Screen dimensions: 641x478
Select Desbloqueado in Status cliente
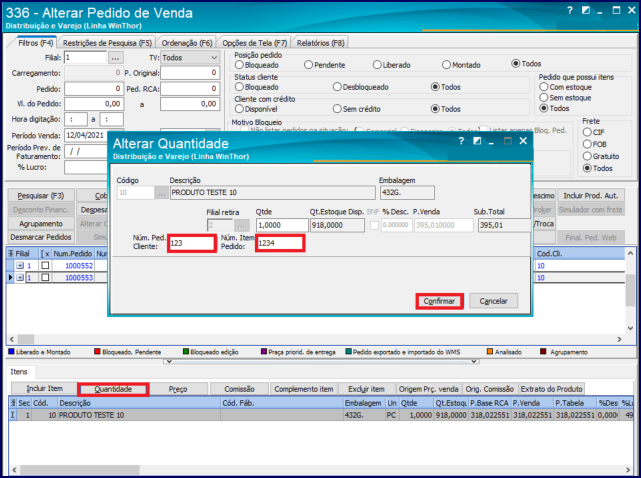coord(337,87)
